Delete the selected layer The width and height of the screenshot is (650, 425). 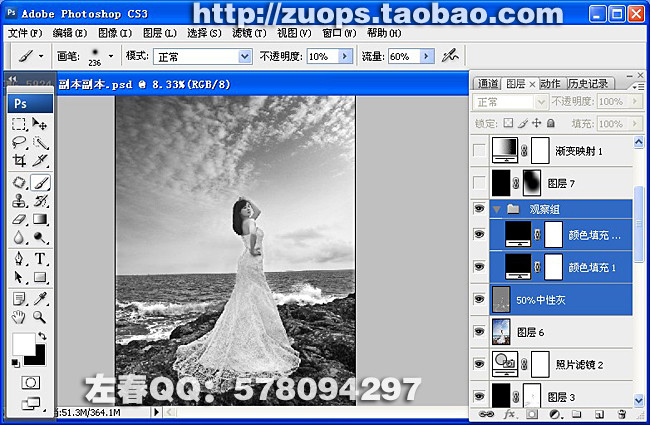[x=621, y=414]
